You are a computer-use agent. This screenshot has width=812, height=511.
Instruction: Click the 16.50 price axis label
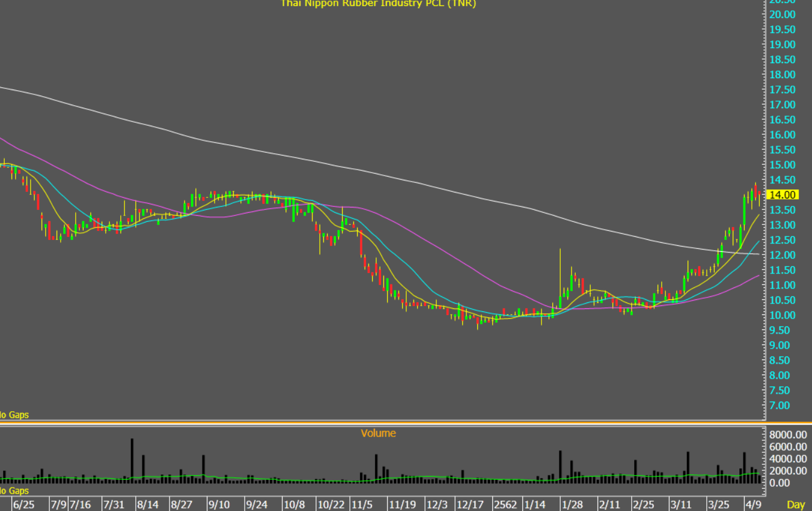click(x=783, y=120)
